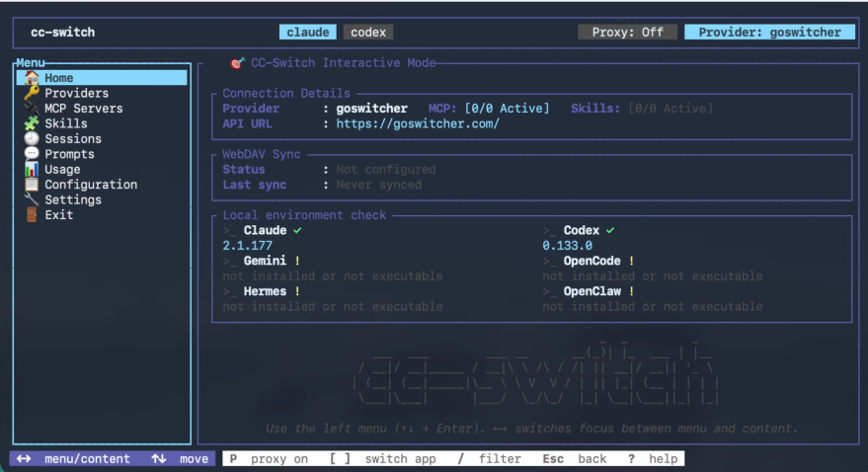Click the clock icon beside Sessions

pyautogui.click(x=33, y=138)
